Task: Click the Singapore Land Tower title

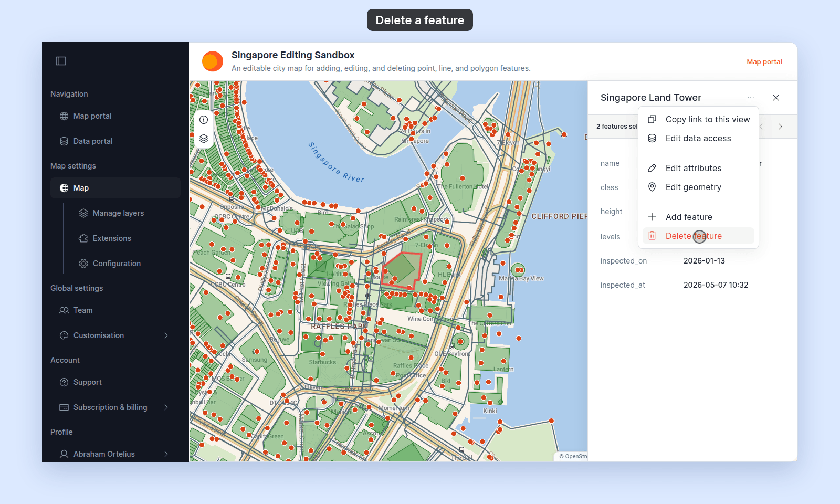Action: pos(651,98)
